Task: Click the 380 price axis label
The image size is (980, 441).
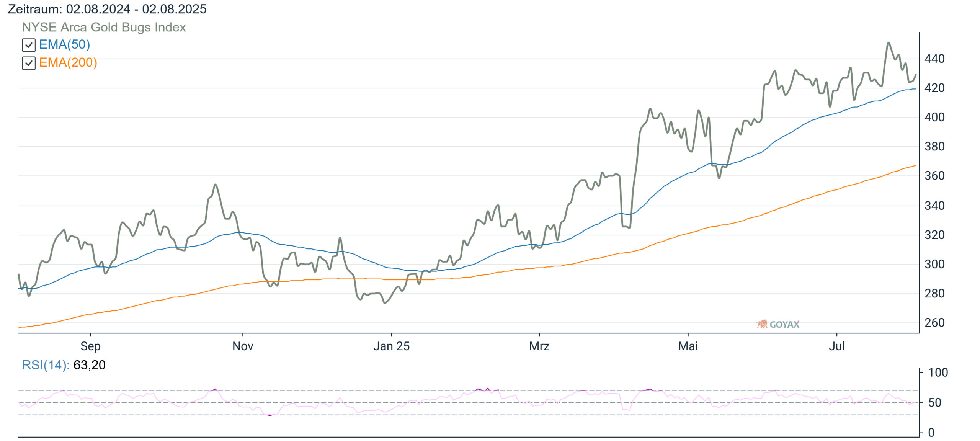Action: pyautogui.click(x=934, y=147)
